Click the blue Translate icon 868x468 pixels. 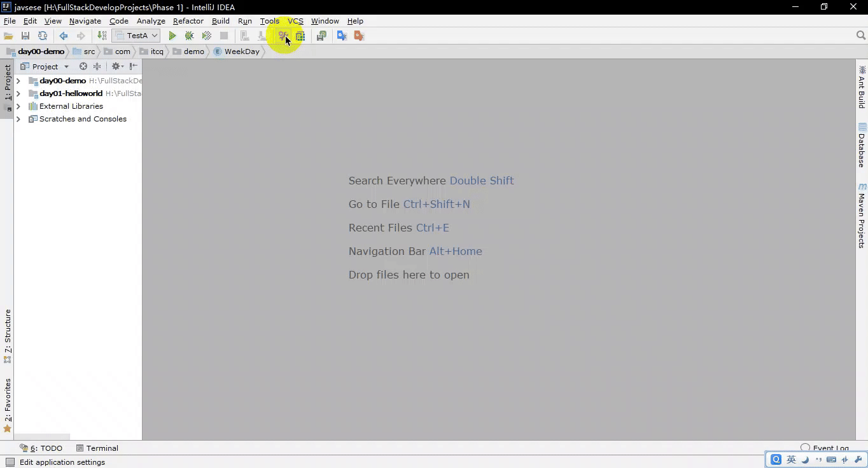(342, 36)
